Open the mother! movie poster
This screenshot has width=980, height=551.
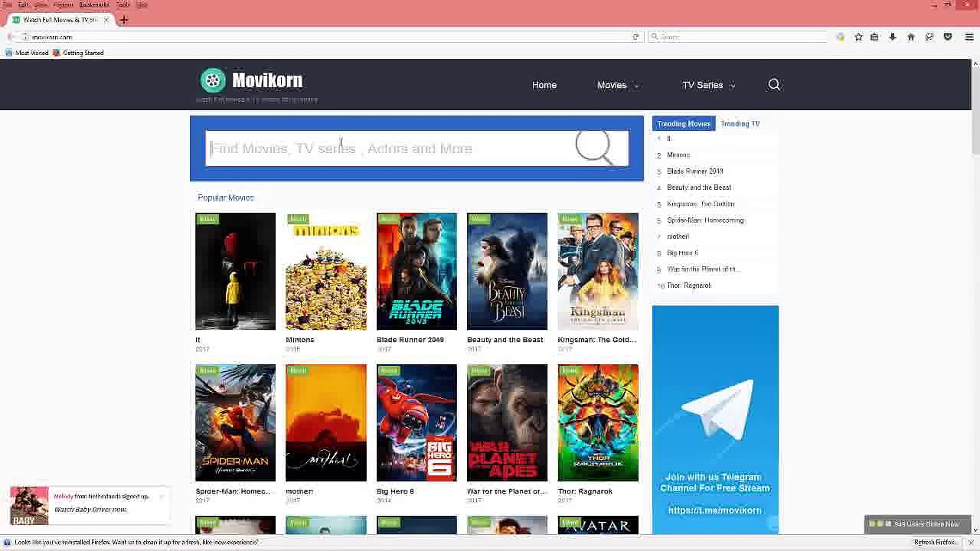coord(326,422)
